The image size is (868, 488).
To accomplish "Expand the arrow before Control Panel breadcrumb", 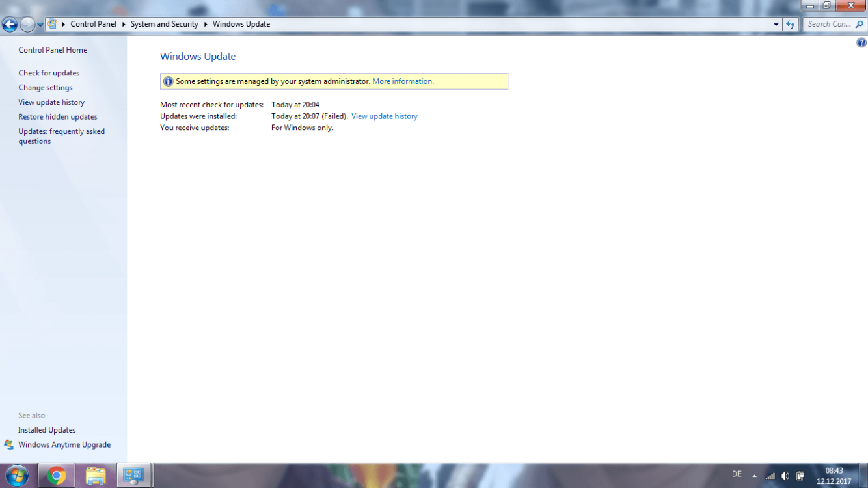I will pyautogui.click(x=64, y=24).
